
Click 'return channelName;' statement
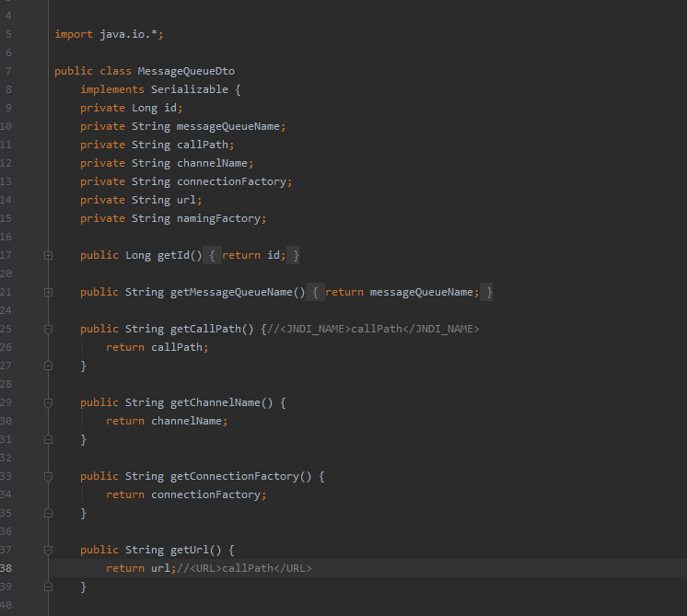[167, 421]
